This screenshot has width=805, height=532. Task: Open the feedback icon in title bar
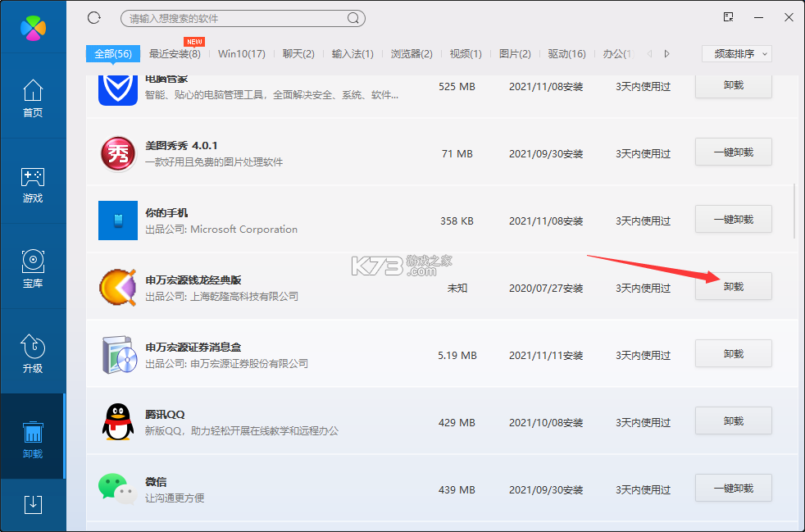pos(729,17)
